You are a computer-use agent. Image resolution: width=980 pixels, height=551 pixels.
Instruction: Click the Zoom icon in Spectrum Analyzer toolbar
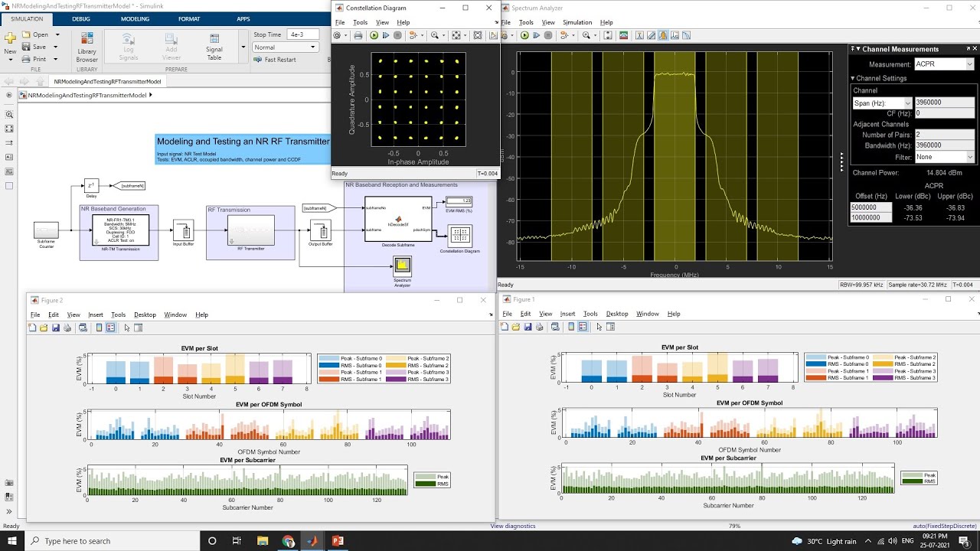[586, 35]
